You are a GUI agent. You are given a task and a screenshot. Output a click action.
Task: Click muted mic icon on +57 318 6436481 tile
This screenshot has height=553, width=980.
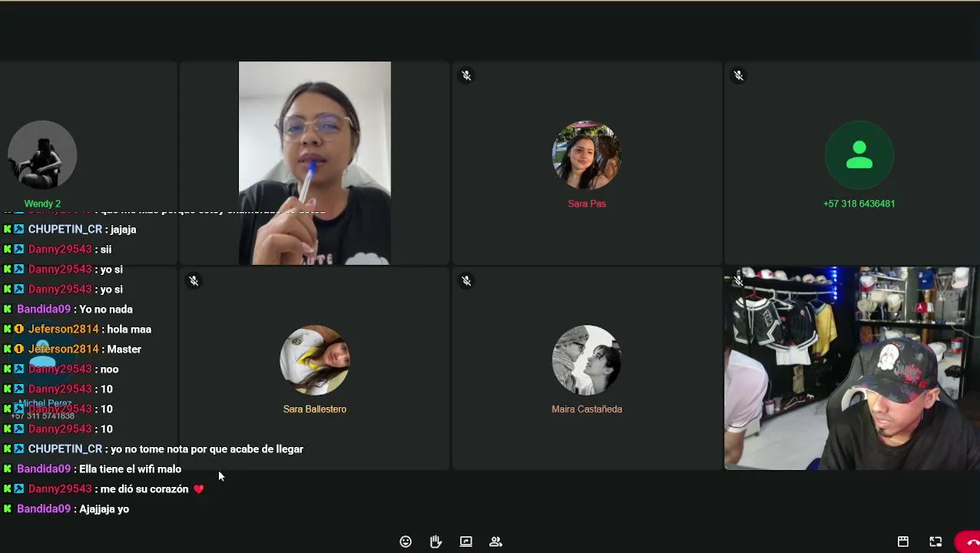738,75
